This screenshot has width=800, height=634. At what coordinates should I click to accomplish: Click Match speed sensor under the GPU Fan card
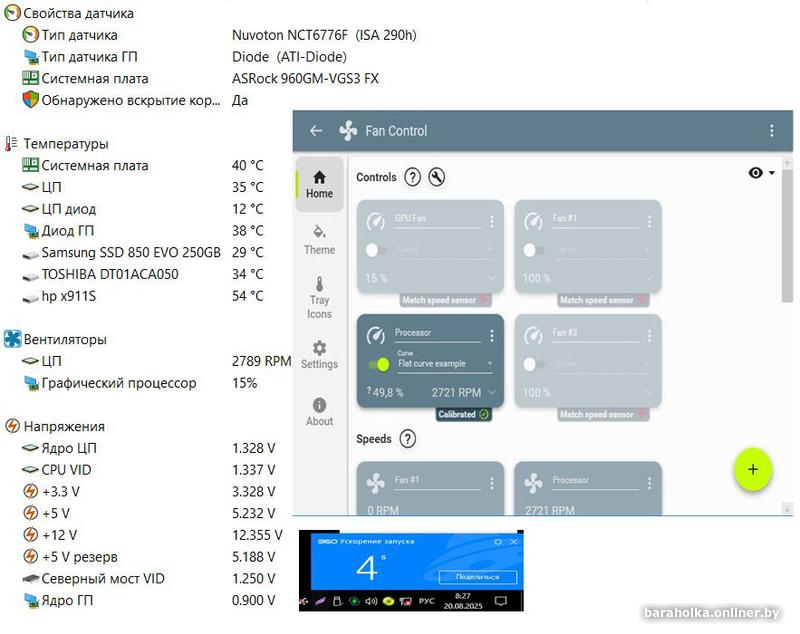[x=446, y=300]
